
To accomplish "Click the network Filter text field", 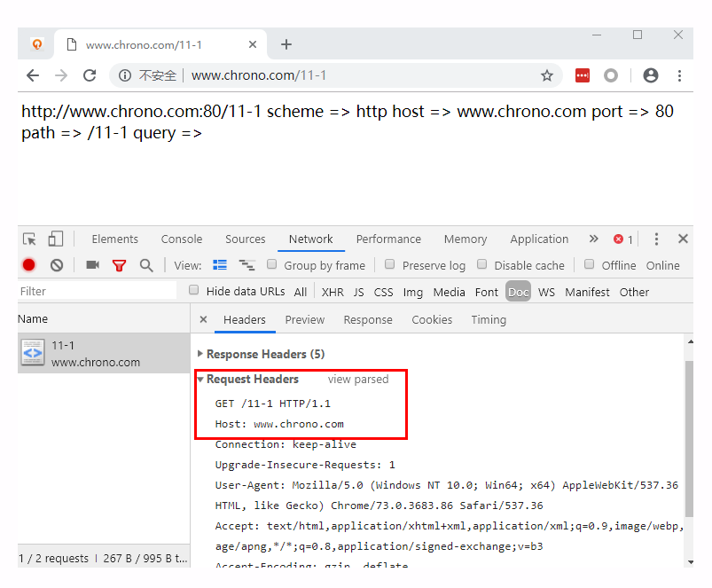I will [x=98, y=291].
